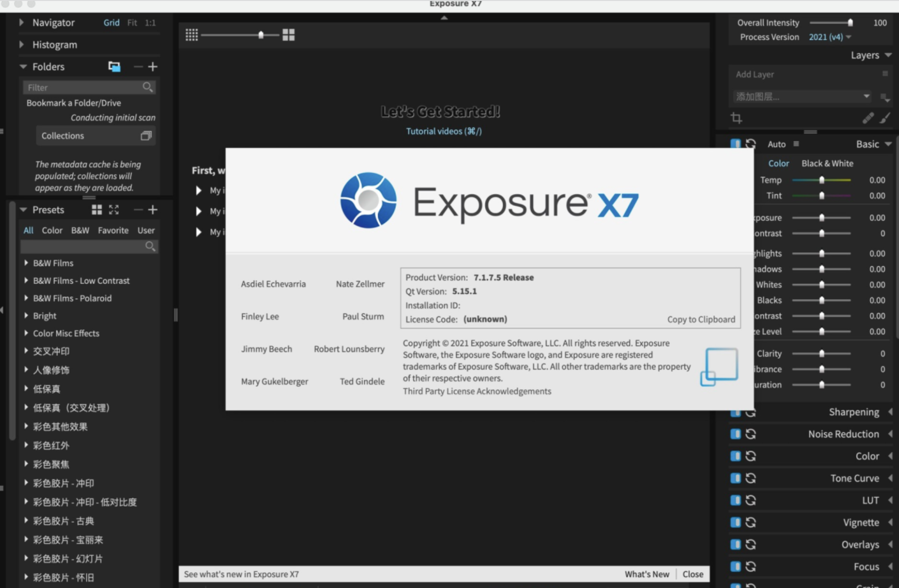899x588 pixels.
Task: Reset the Focus panel settings
Action: click(751, 566)
